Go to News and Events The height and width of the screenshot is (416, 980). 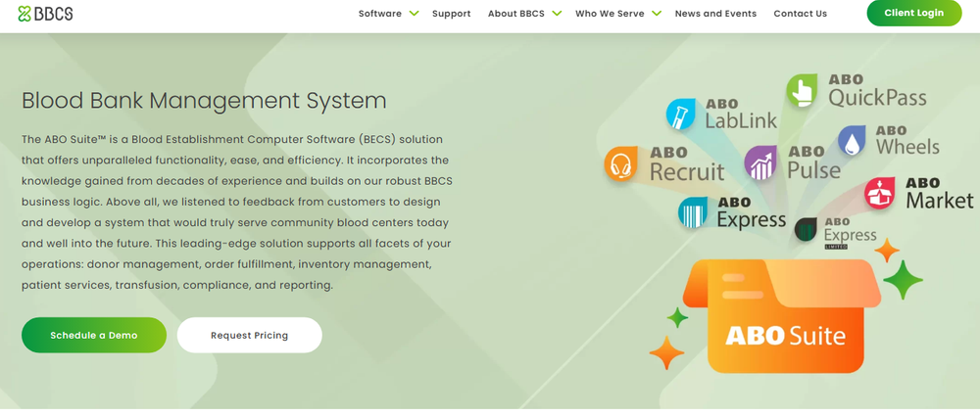[x=715, y=13]
